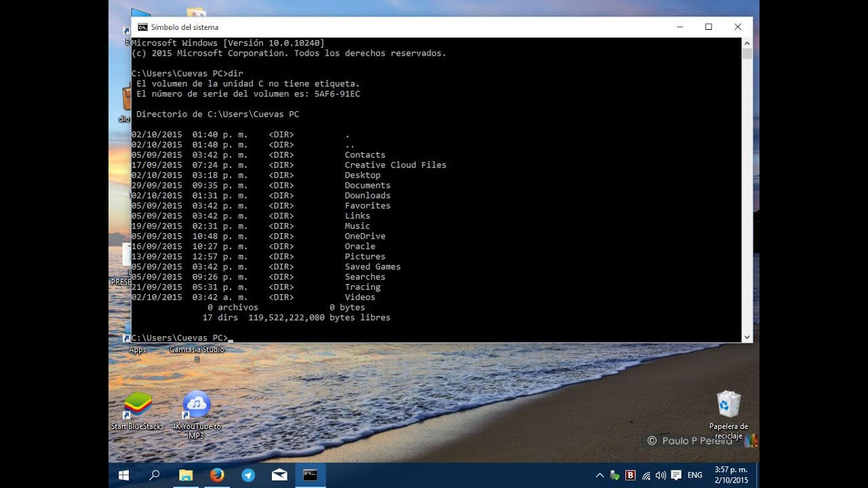
Task: Open the Wi-Fi network tray icon
Action: point(646,476)
